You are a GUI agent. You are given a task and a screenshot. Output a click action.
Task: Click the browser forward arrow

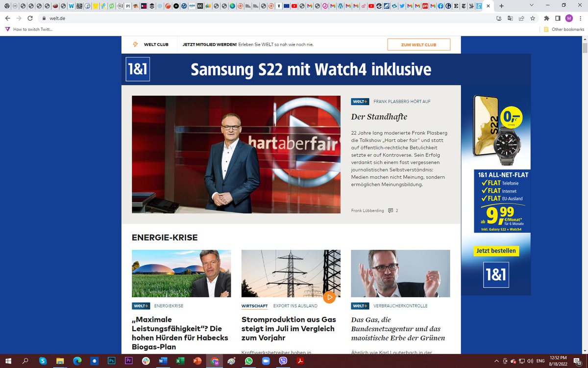[x=19, y=18]
